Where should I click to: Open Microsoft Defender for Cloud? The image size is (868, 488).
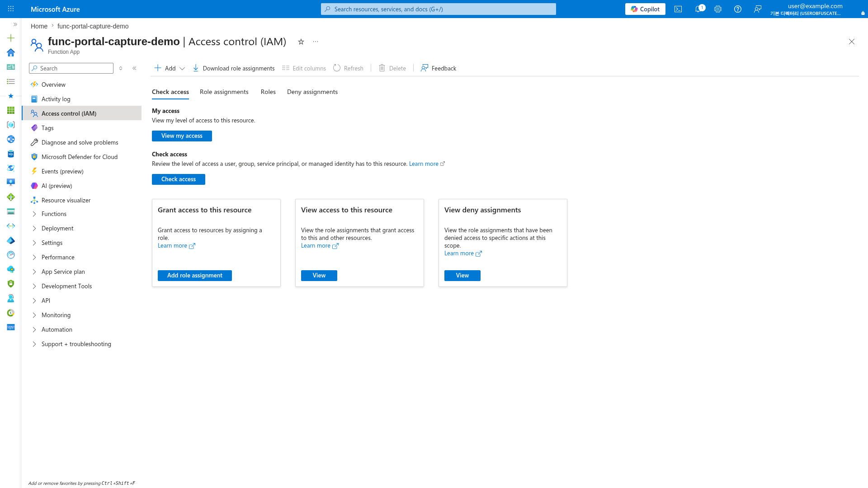tap(82, 157)
